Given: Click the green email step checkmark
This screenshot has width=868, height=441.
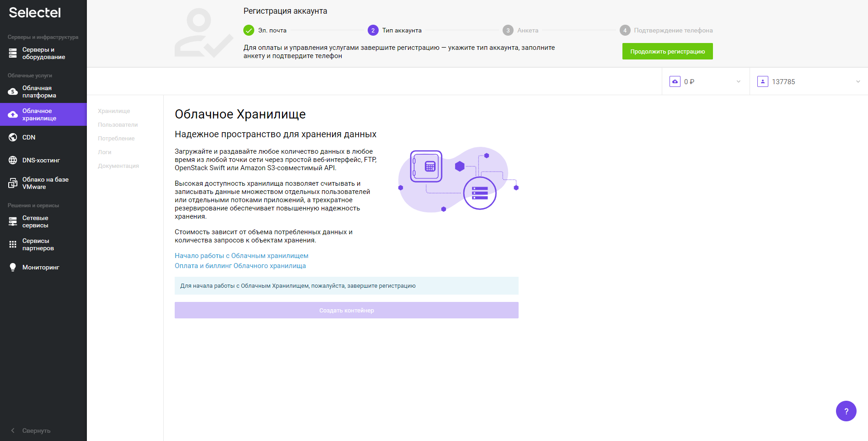Looking at the screenshot, I should pos(249,30).
